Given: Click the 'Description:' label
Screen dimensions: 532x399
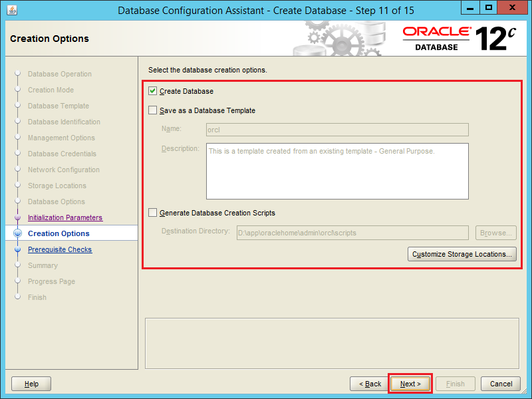Looking at the screenshot, I should [x=180, y=148].
